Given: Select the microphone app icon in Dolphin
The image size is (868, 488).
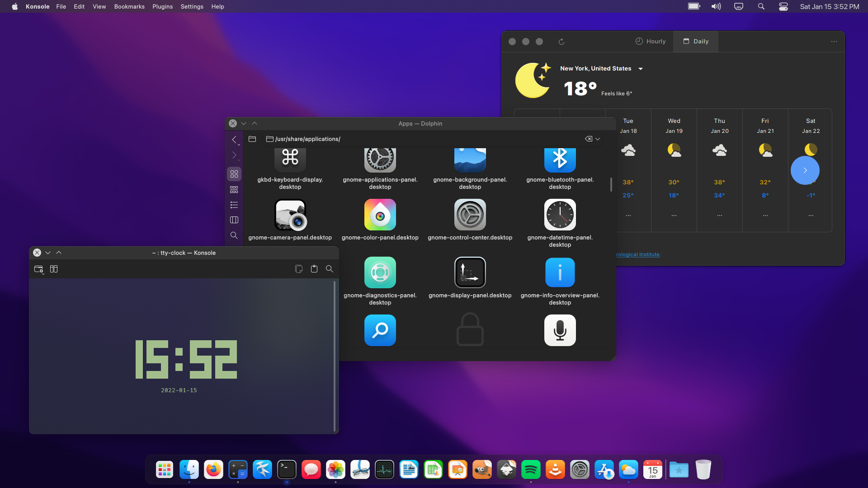Looking at the screenshot, I should tap(560, 330).
